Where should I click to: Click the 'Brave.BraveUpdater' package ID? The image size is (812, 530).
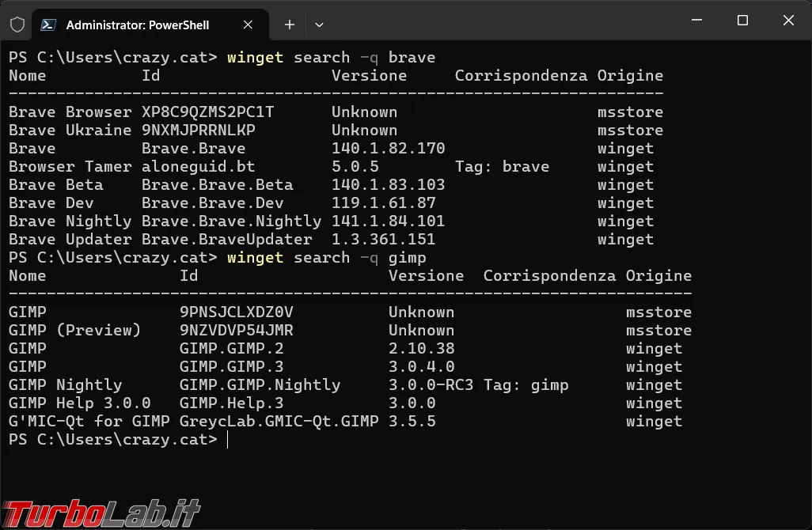[x=227, y=239]
